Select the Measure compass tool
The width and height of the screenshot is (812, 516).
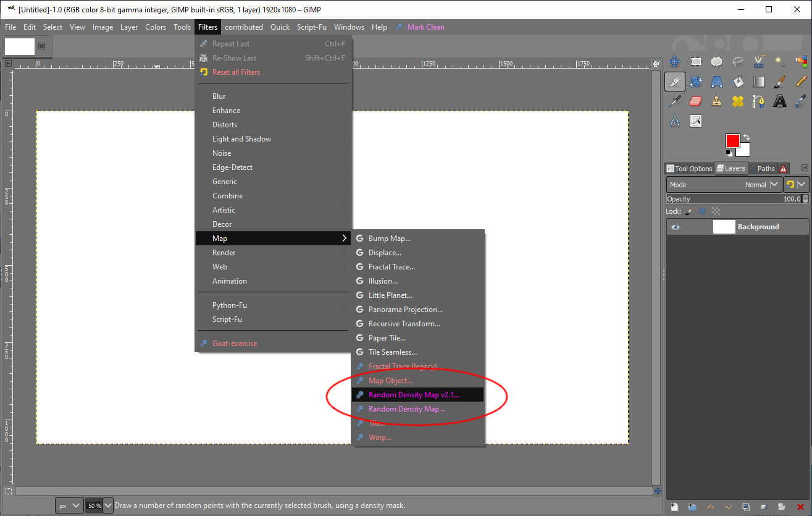point(675,121)
